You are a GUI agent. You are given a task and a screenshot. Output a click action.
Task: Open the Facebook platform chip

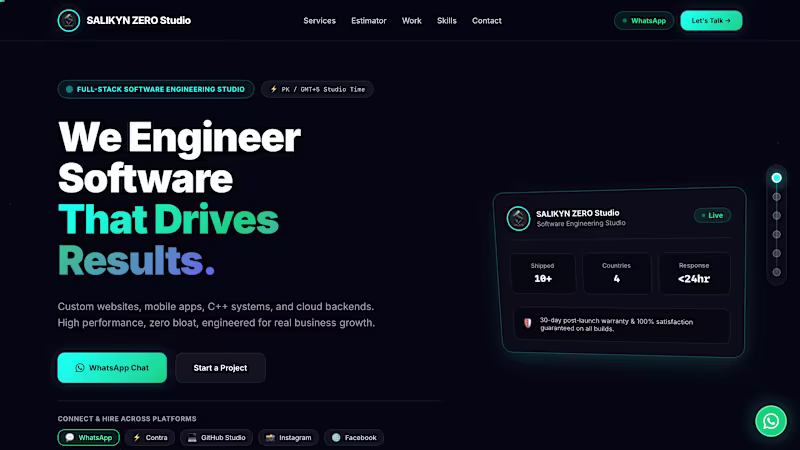click(x=354, y=438)
